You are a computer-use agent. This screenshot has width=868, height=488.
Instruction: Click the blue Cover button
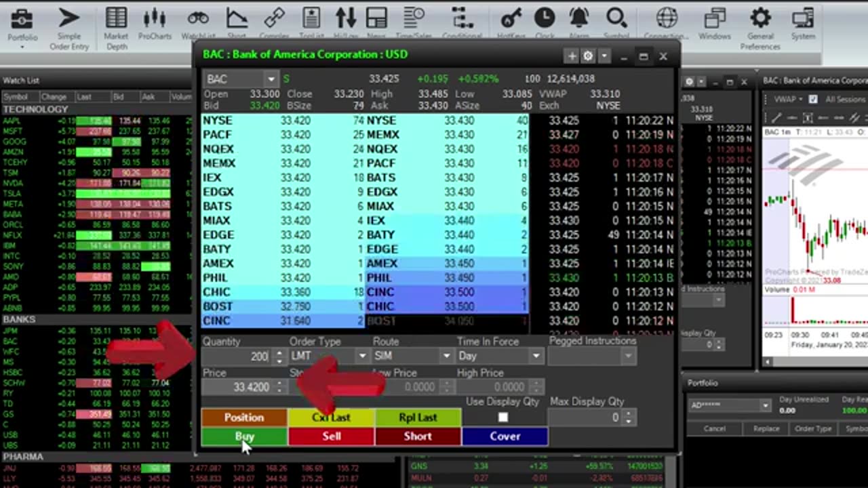(x=505, y=436)
